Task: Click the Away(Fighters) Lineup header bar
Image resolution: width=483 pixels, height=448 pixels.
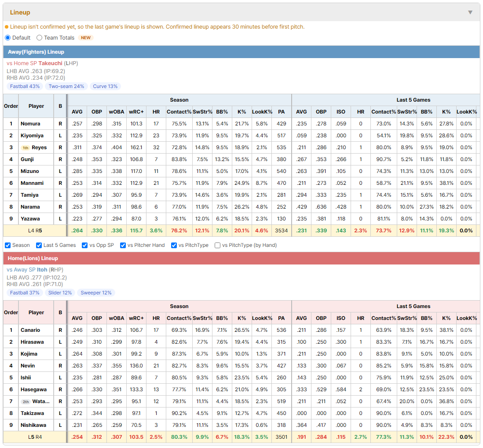Action: 241,52
